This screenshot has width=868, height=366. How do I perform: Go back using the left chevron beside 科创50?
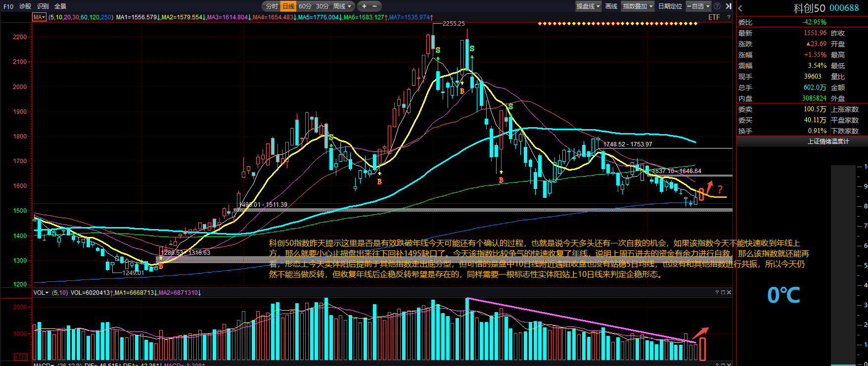[x=740, y=8]
